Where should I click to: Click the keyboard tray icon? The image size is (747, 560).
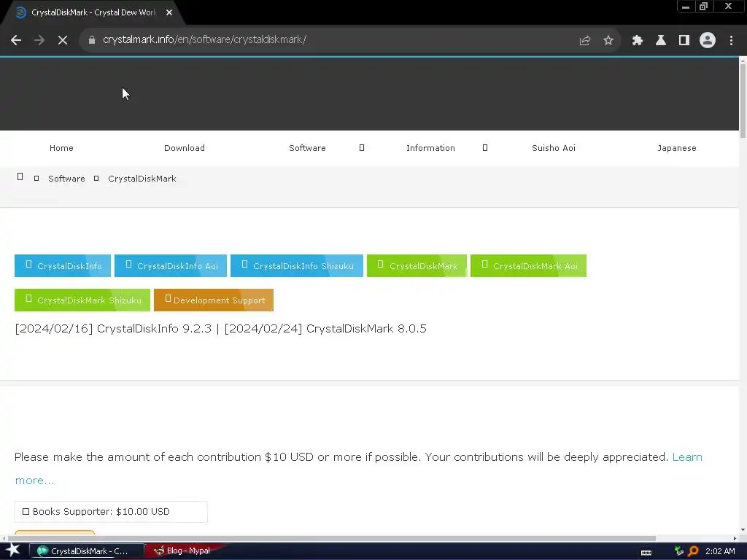(646, 553)
